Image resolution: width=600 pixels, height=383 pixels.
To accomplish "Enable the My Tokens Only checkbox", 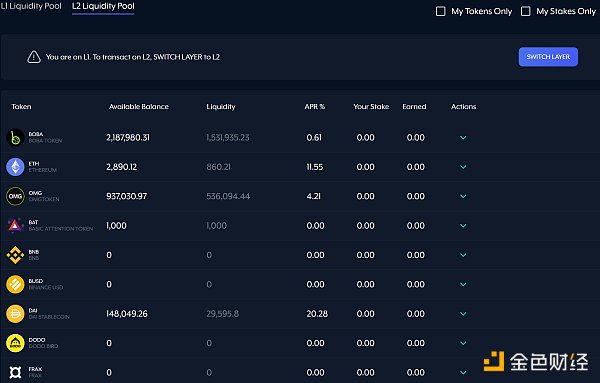I will pos(440,11).
